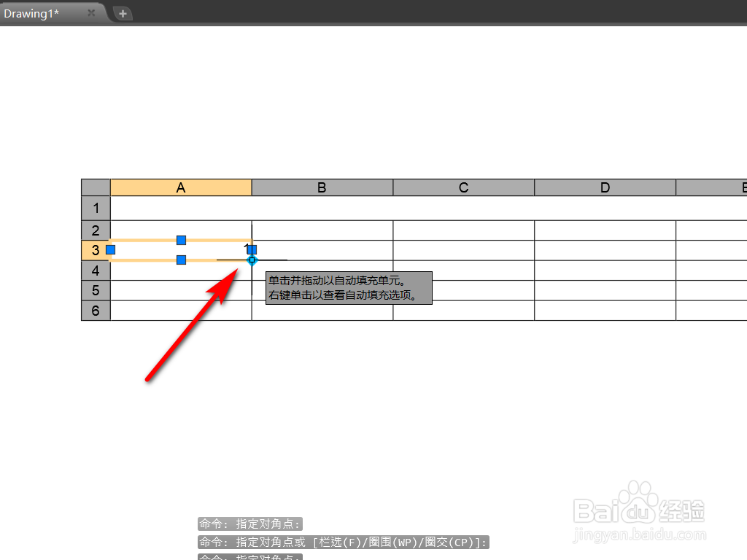Select column D header
747x560 pixels.
click(x=605, y=187)
